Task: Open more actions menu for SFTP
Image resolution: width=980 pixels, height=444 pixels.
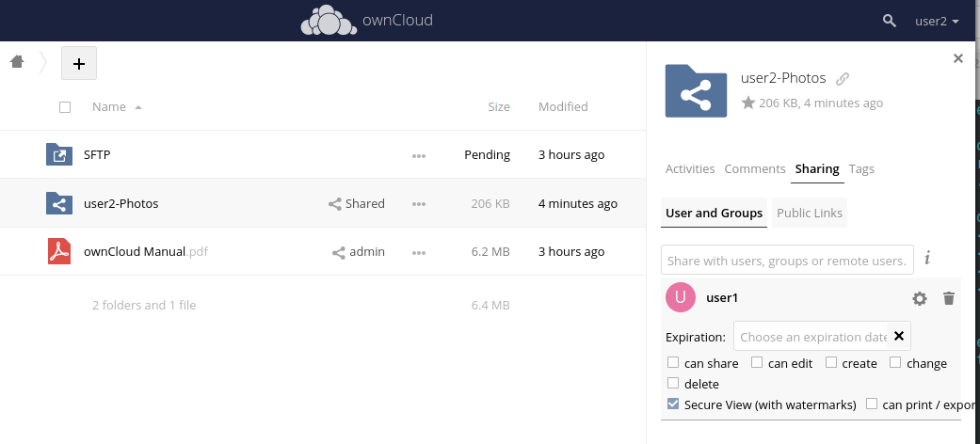Action: pyautogui.click(x=419, y=155)
